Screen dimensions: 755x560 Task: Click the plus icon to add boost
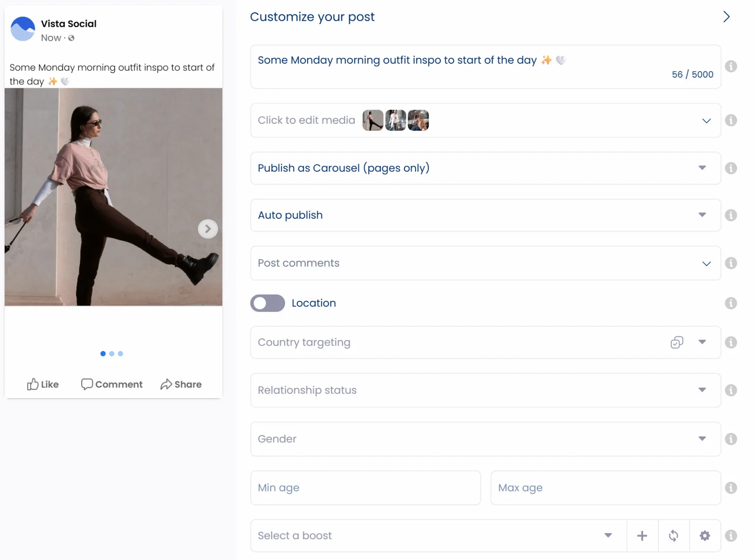(x=642, y=535)
